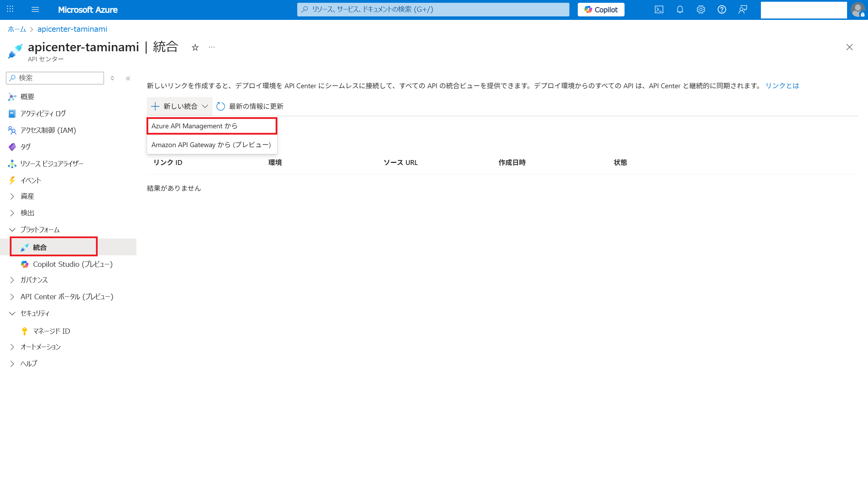Choose Azure API Management から
The image size is (868, 483).
[212, 126]
